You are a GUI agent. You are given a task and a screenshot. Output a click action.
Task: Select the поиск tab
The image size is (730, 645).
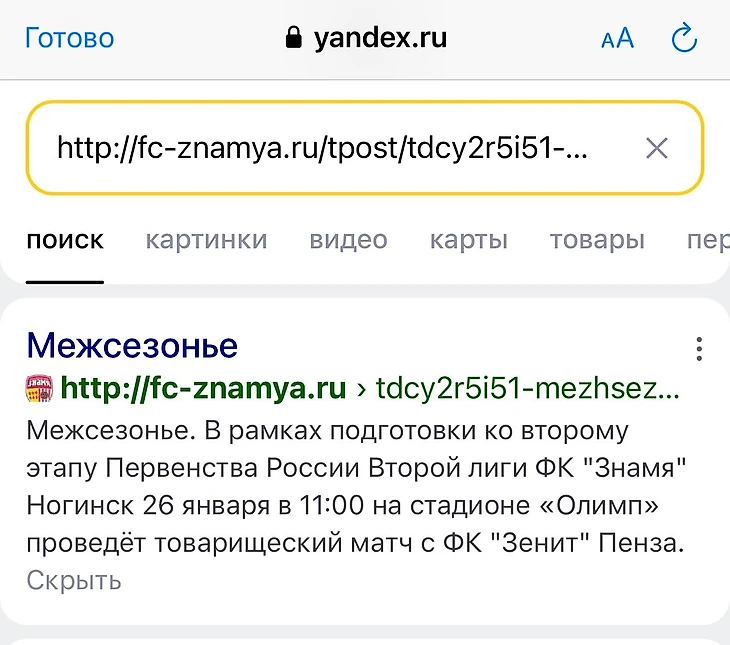65,240
